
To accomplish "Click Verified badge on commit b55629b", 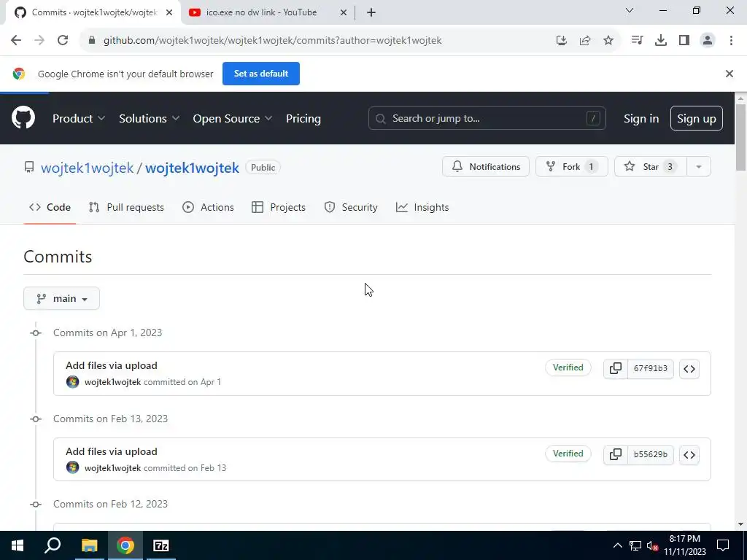I will [568, 454].
